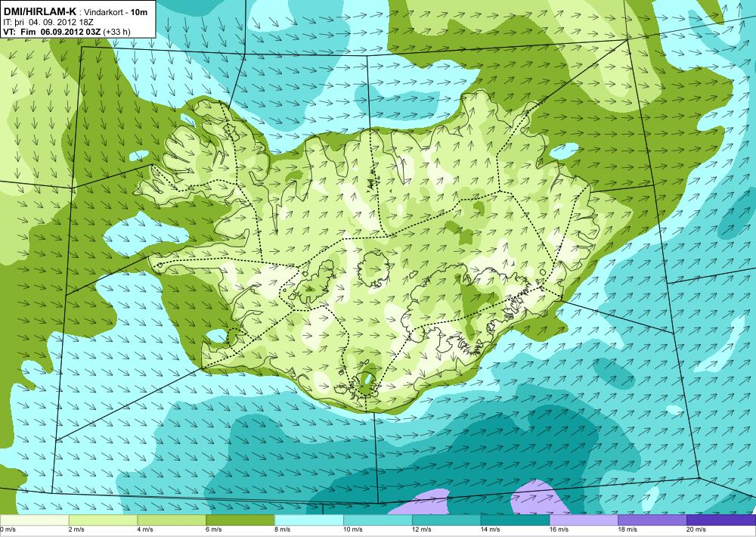This screenshot has height=537, width=756.
Task: Click the '20 m/s' legend label
Action: tap(698, 529)
